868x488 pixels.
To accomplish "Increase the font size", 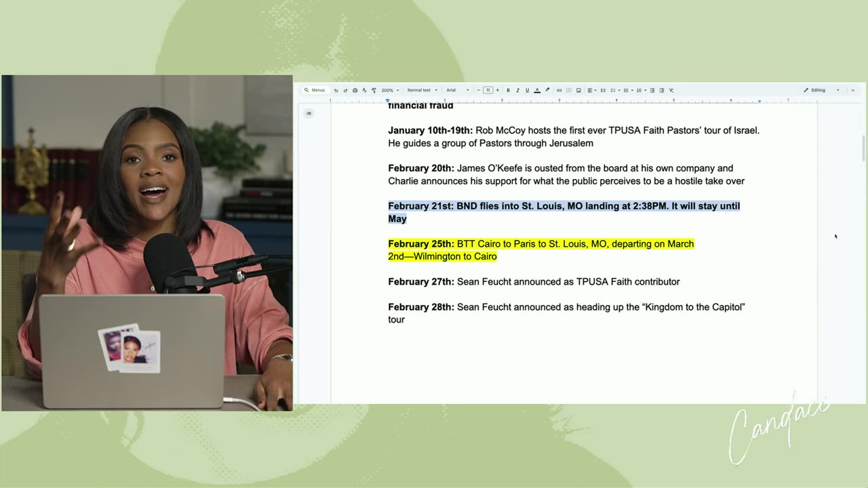I will point(497,90).
